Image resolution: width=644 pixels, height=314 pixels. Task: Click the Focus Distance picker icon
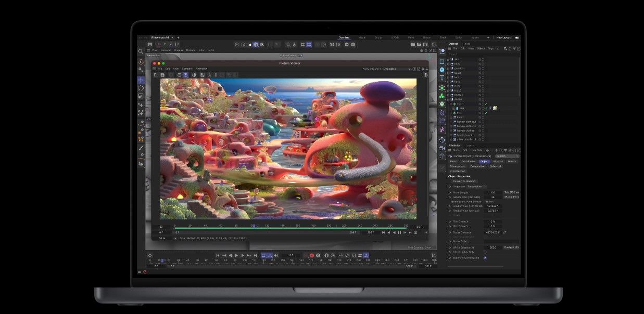click(x=504, y=232)
